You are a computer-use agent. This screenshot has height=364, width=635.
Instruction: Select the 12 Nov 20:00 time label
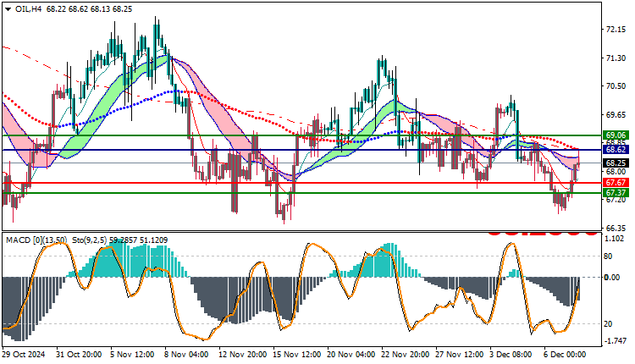[x=243, y=355]
